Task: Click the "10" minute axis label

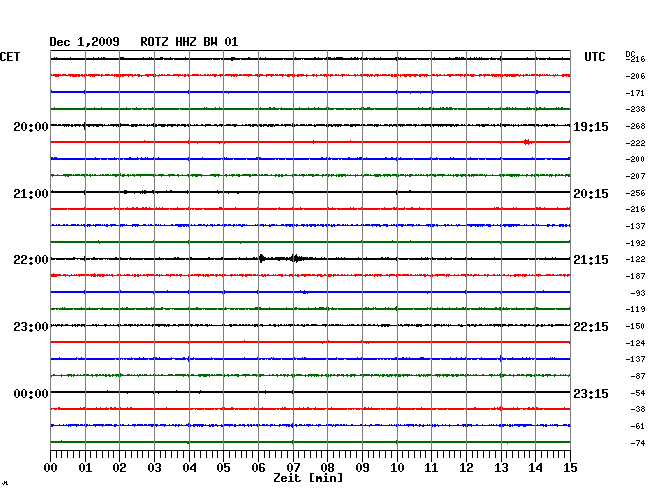Action: 397,468
